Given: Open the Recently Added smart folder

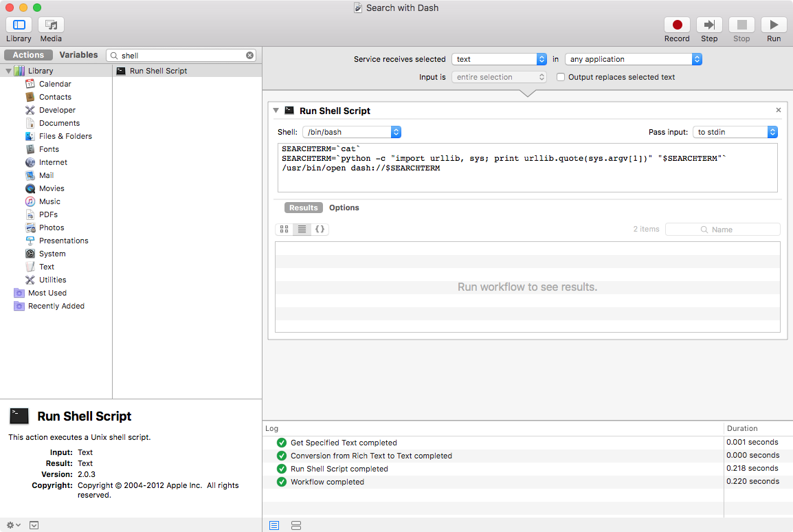Looking at the screenshot, I should pos(56,307).
